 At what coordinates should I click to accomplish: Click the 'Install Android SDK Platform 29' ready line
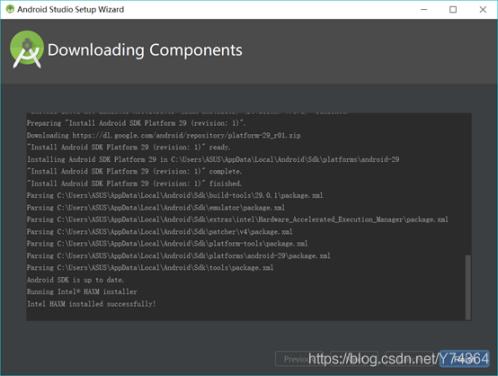(129, 147)
